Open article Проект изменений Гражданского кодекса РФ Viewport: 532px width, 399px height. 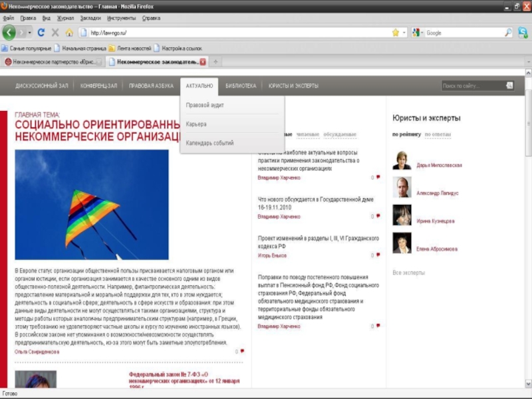tap(319, 242)
